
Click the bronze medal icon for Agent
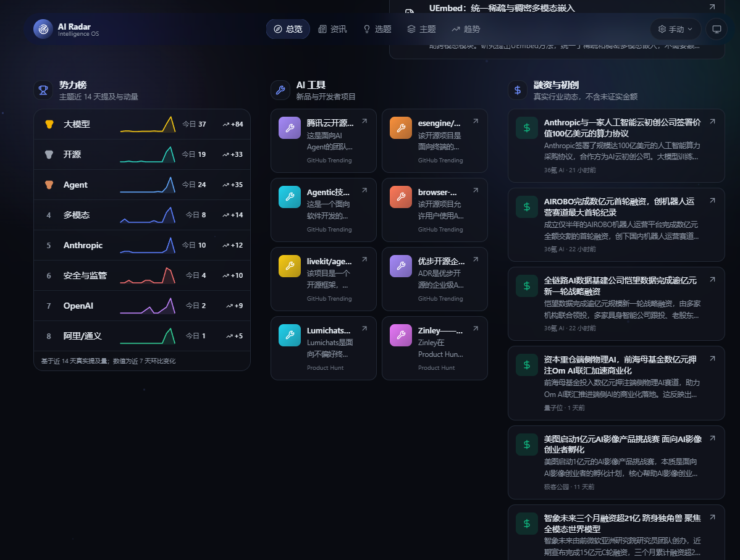point(49,185)
